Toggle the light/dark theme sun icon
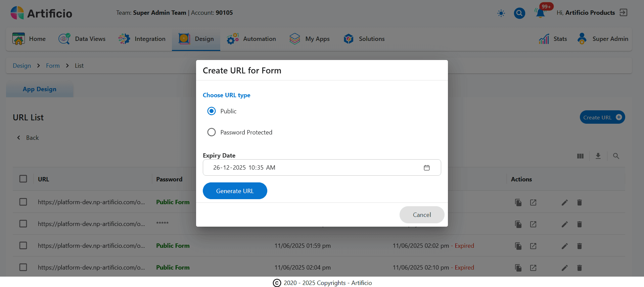The height and width of the screenshot is (287, 644). (x=501, y=13)
